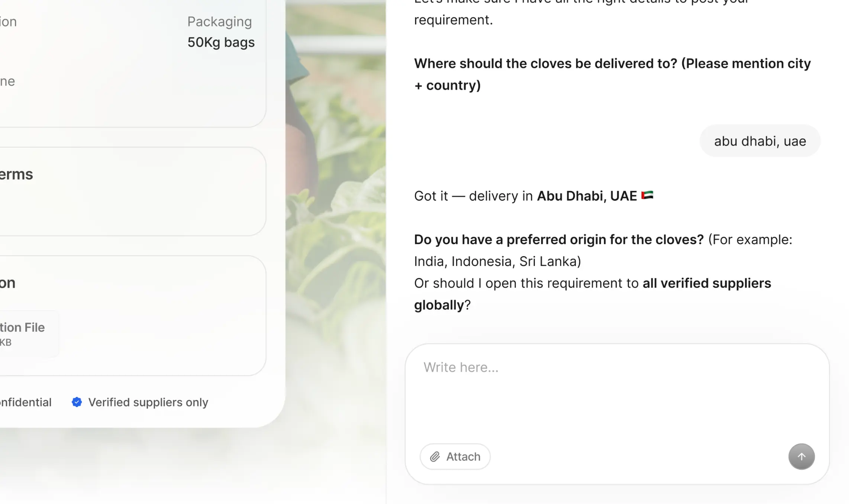The image size is (849, 504).
Task: Select the 'abu dhabi, uae' message bubble
Action: pos(760,141)
